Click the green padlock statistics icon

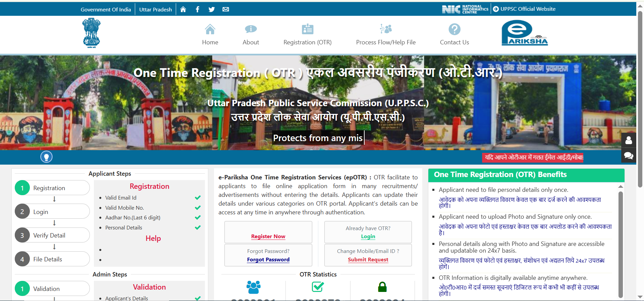pyautogui.click(x=382, y=287)
